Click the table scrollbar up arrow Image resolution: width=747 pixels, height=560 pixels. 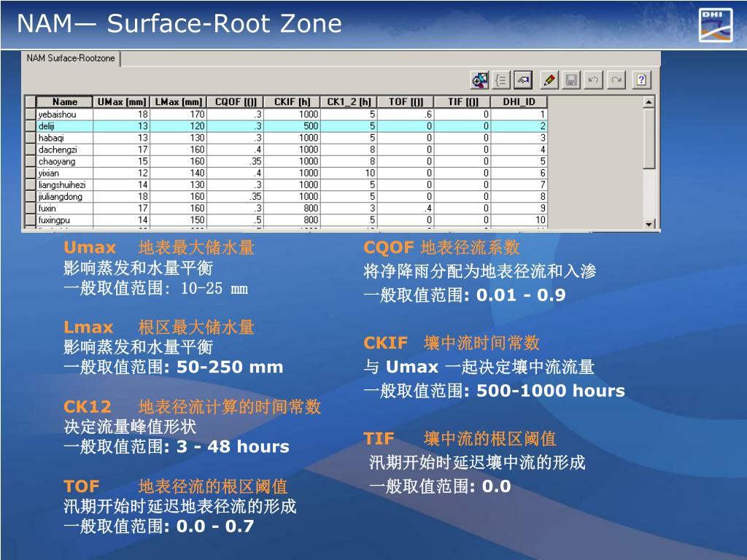click(649, 102)
